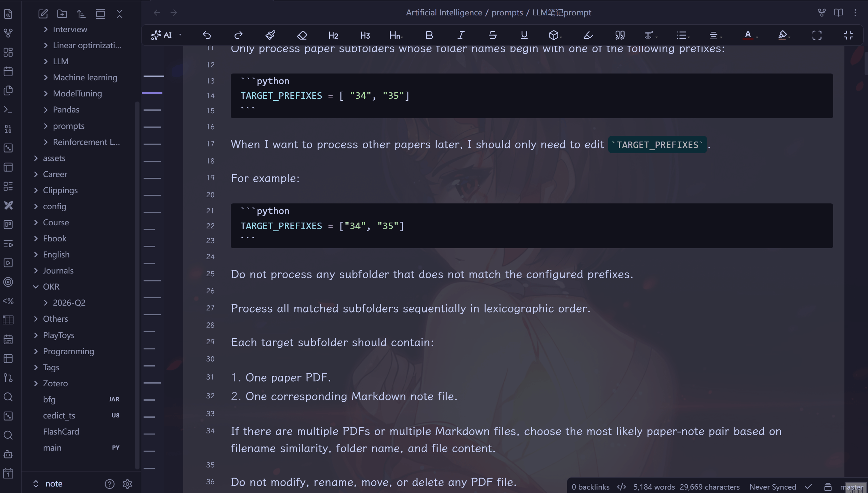Expand the Machine learning folder

[x=46, y=77]
